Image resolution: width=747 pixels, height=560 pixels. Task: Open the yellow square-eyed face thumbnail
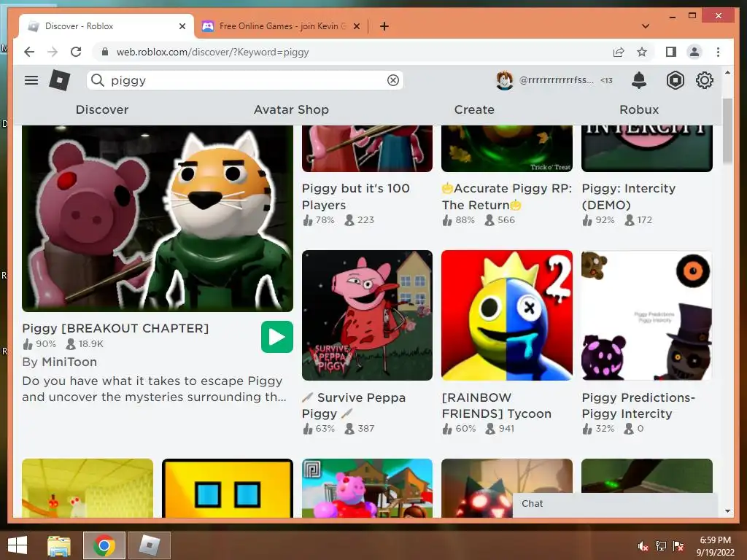228,488
